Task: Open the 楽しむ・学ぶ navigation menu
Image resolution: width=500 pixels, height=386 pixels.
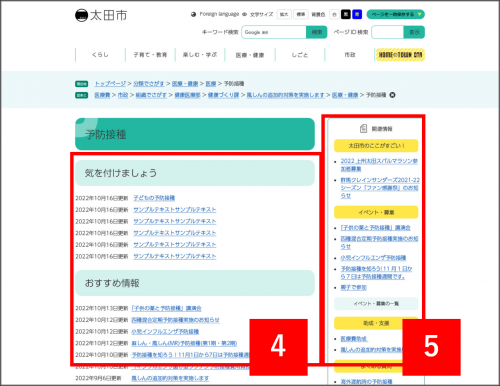Action: 200,55
